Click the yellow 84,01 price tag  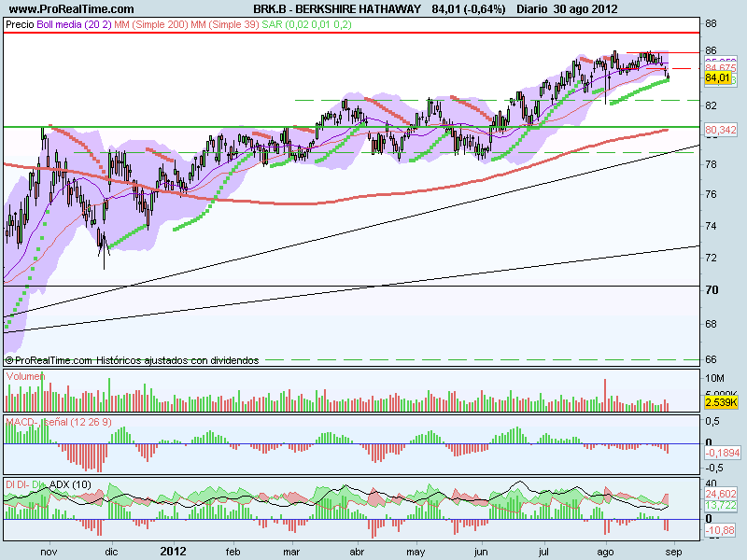pyautogui.click(x=717, y=77)
